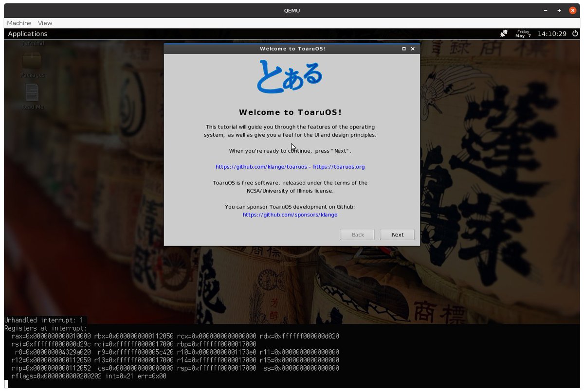The width and height of the screenshot is (584, 392).
Task: Click the Friday May 7 date
Action: 523,34
